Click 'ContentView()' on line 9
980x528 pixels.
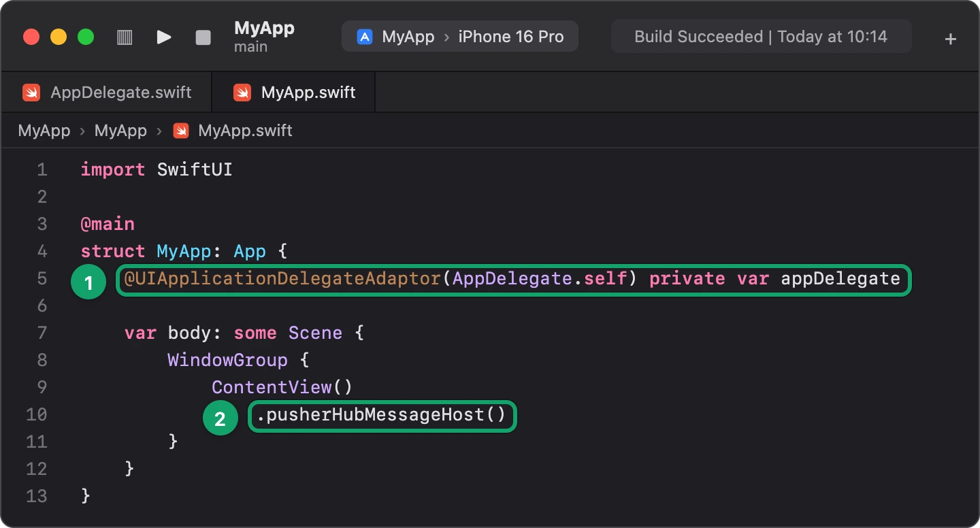[282, 387]
